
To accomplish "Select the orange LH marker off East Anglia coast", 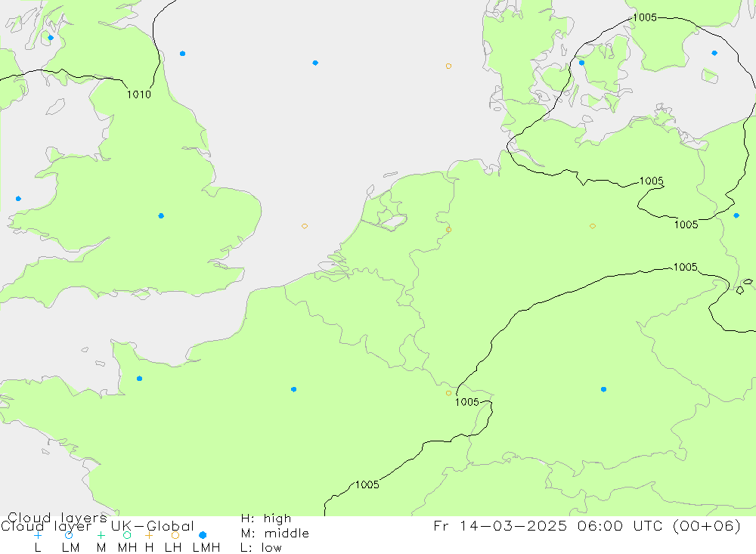I will (305, 226).
